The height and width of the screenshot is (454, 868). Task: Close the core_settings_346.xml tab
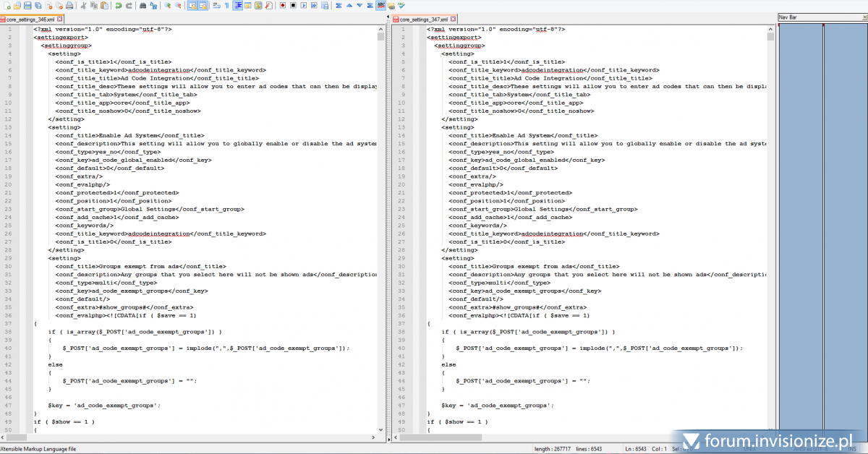click(61, 19)
